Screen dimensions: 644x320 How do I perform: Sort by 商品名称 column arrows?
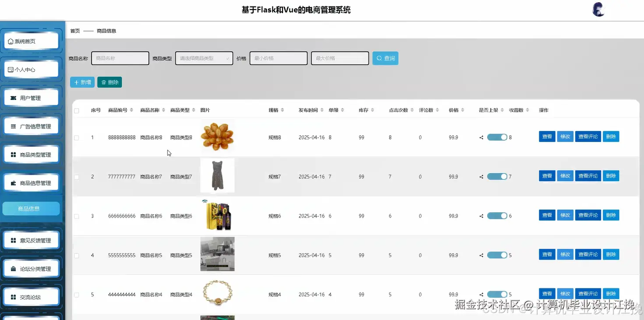tap(163, 110)
